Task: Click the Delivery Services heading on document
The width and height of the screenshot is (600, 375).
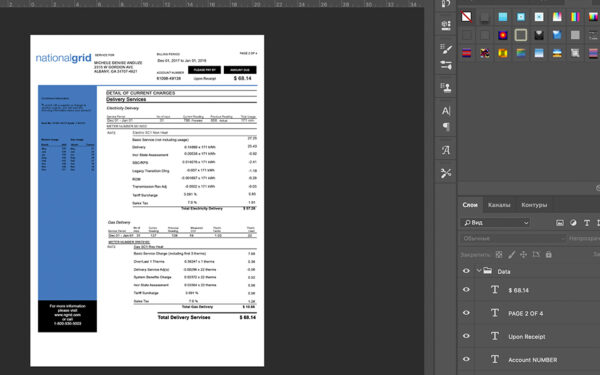Action: (126, 99)
